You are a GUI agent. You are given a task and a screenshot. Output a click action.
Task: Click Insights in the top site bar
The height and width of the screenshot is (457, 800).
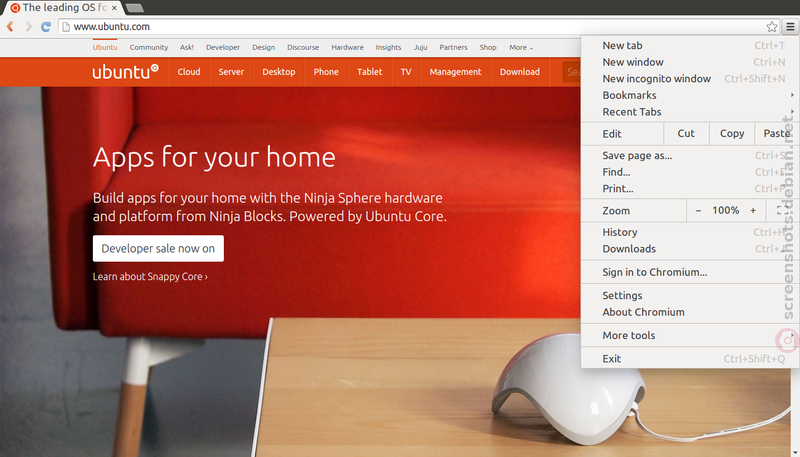(388, 47)
